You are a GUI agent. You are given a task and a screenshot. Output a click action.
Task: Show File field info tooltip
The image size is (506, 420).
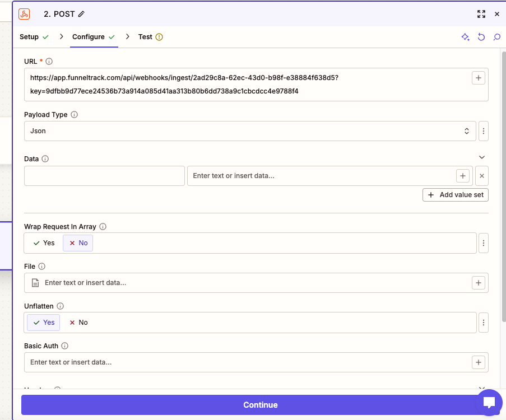click(x=41, y=266)
